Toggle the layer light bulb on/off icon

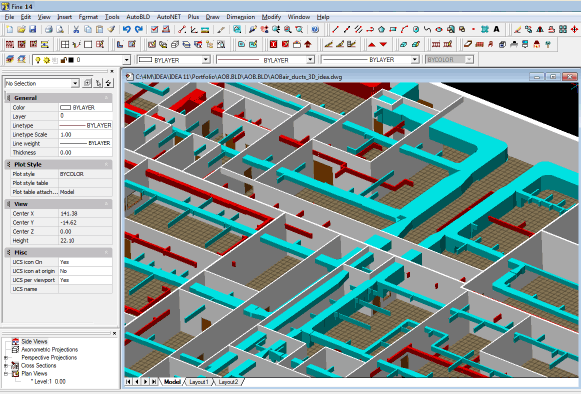37,60
